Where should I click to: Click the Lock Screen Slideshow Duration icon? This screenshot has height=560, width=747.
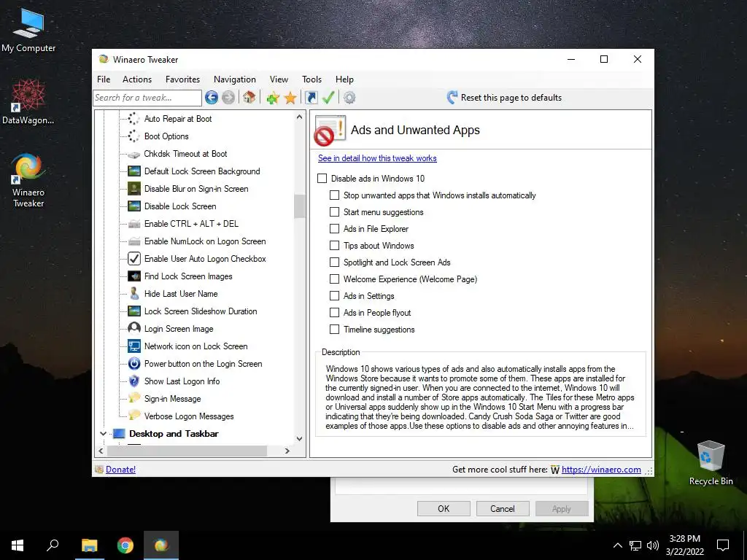134,311
